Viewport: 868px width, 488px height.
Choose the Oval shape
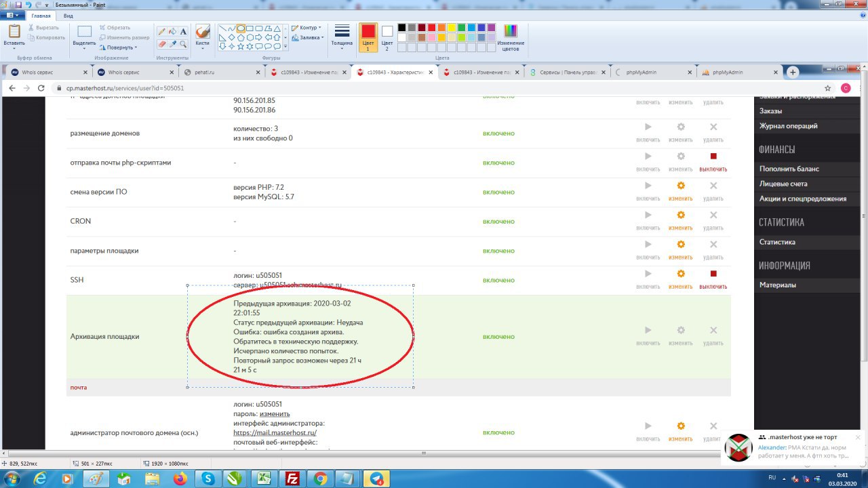click(241, 28)
